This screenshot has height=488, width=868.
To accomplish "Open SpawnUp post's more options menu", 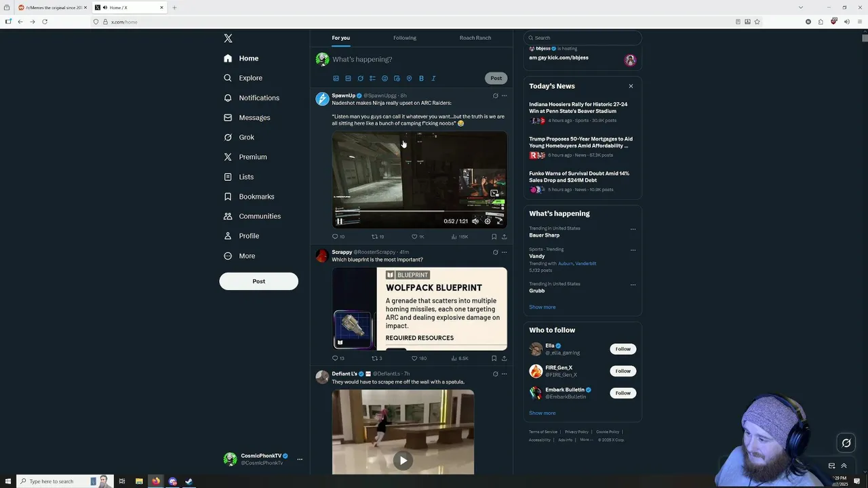I will click(x=504, y=96).
